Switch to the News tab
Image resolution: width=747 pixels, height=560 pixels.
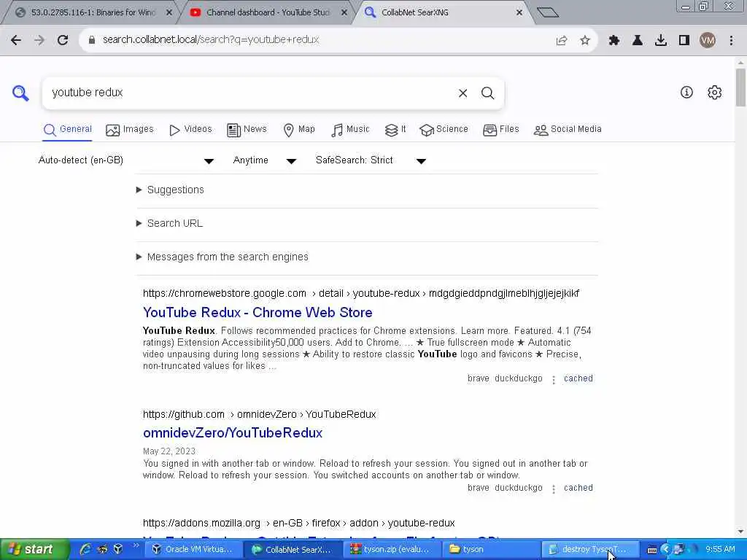coord(247,130)
